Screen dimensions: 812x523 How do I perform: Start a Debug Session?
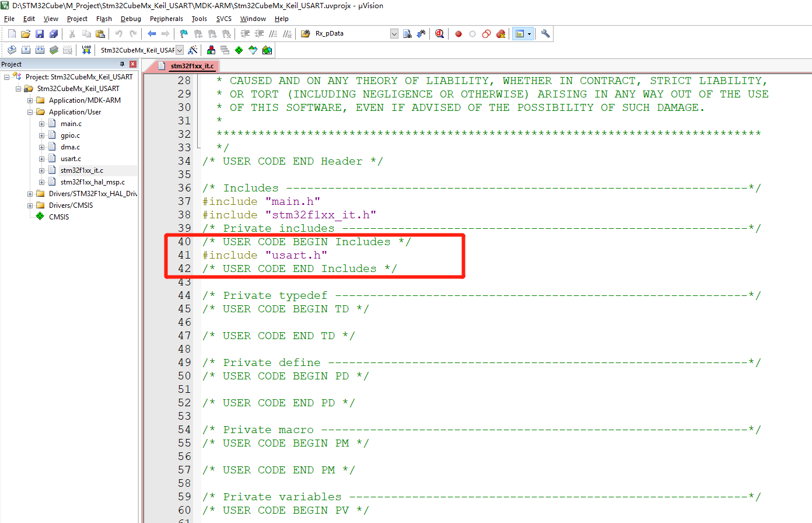coord(439,33)
